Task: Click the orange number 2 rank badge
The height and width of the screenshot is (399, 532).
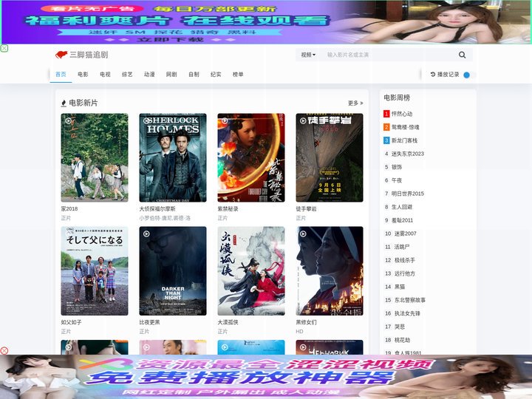Action: (386, 127)
